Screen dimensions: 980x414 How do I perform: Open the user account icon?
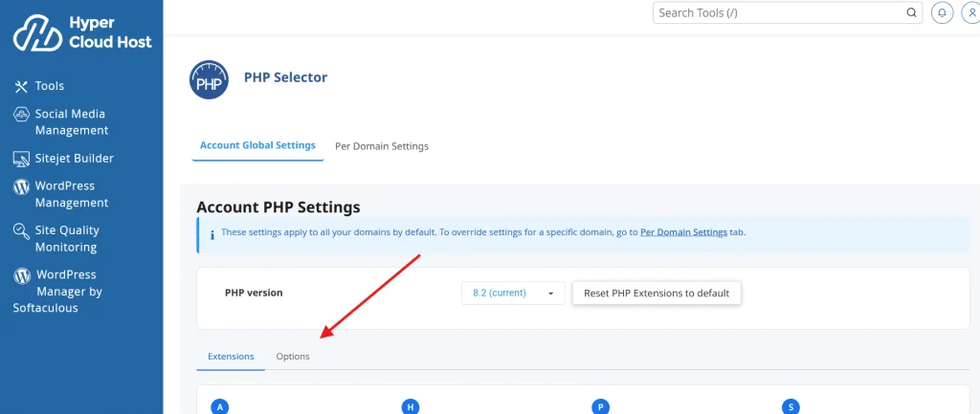[971, 12]
